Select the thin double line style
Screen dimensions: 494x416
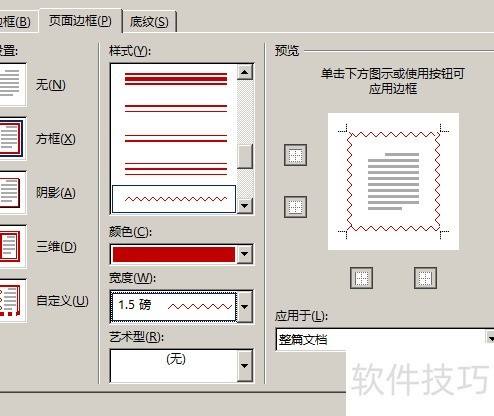176,108
